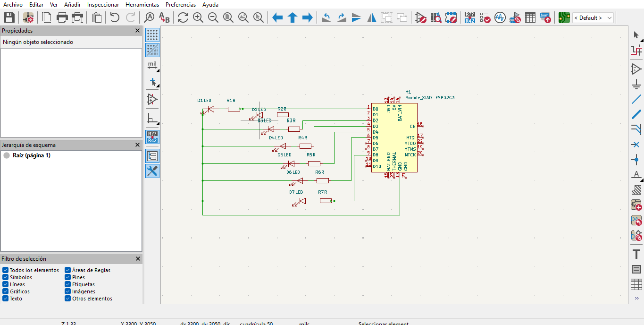Image resolution: width=644 pixels, height=325 pixels.
Task: Open the Archivo menu
Action: click(x=13, y=4)
